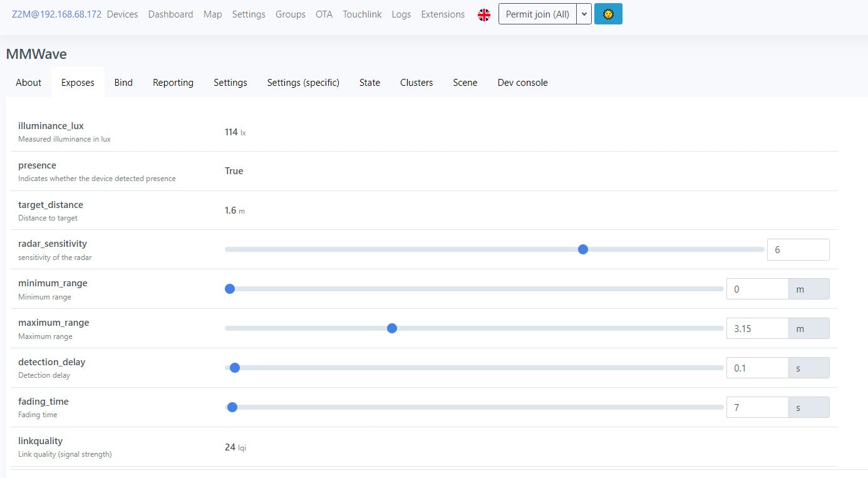Click the radar_sensitivity slider handle
Screen dimensions: 868x478
[583, 249]
